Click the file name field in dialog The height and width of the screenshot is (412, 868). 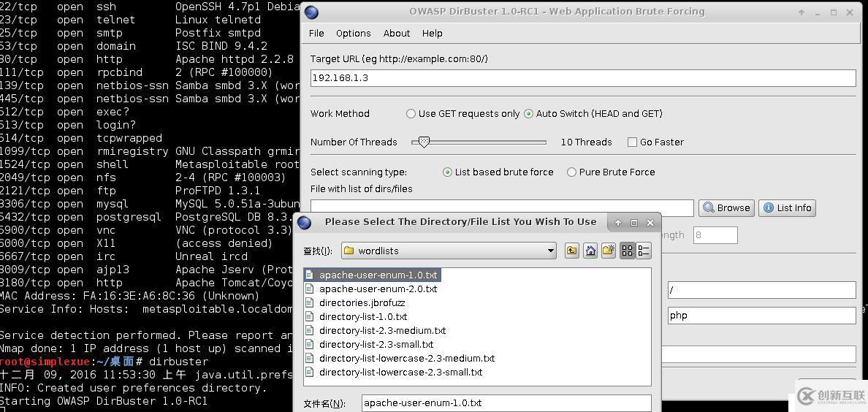pos(506,403)
